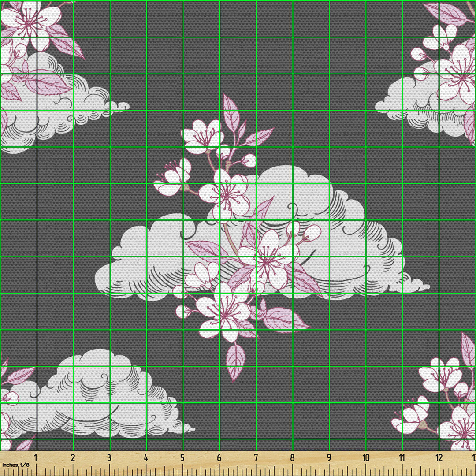The height and width of the screenshot is (476, 476).
Task: Select the ruler's number 8
Action: 292,457
